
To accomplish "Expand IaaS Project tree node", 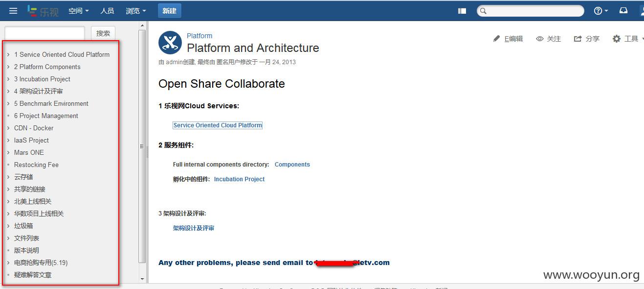I will click(8, 140).
